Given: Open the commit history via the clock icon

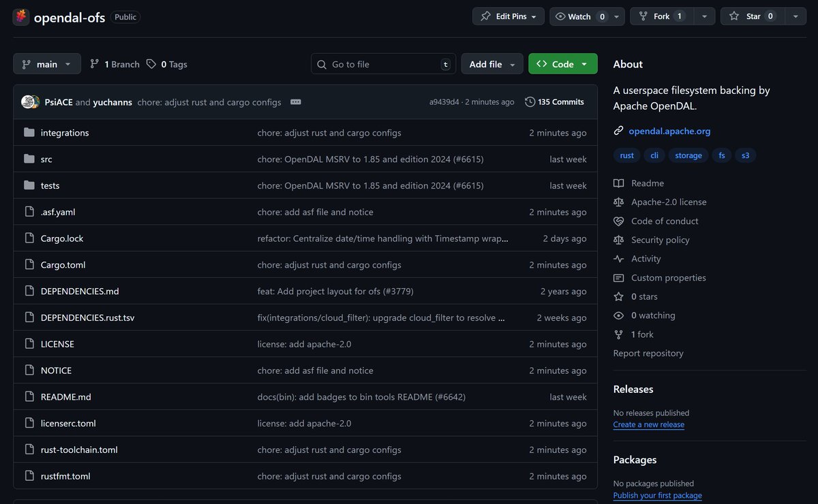Looking at the screenshot, I should pos(530,101).
